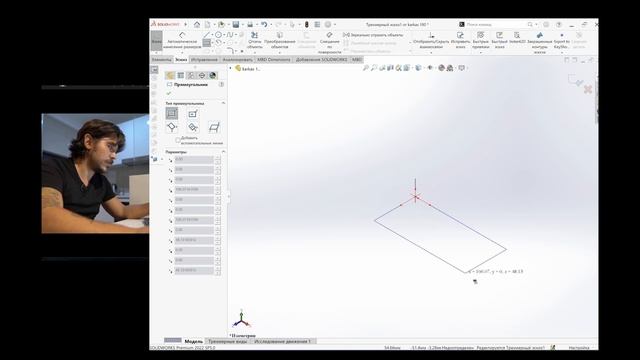Click the Trim Entities tool
This screenshot has height=360, width=640.
click(x=255, y=41)
